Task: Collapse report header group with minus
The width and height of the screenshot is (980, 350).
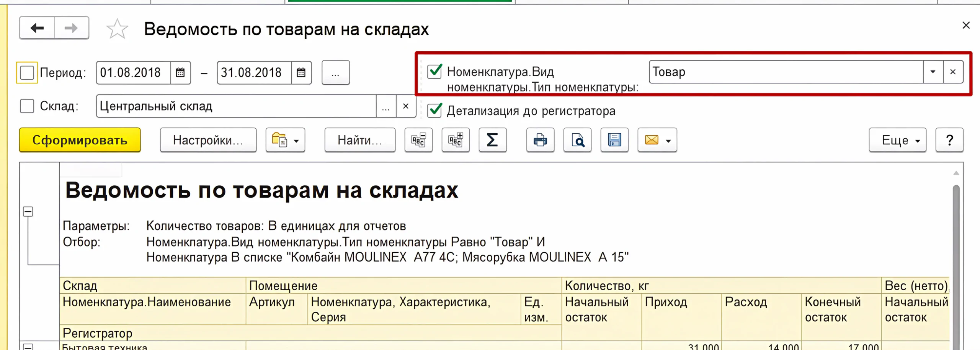Action: (x=28, y=211)
